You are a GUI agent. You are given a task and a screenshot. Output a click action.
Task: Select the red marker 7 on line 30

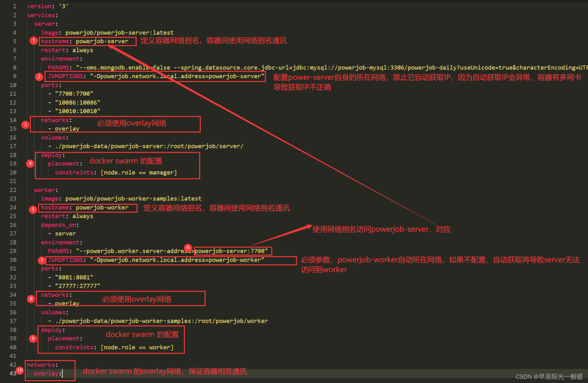42,260
